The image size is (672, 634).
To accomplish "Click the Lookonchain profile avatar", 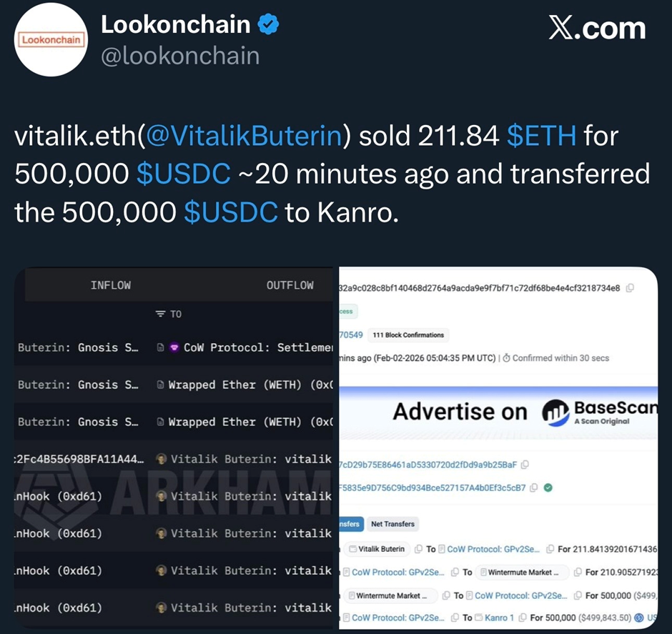I will pos(51,40).
